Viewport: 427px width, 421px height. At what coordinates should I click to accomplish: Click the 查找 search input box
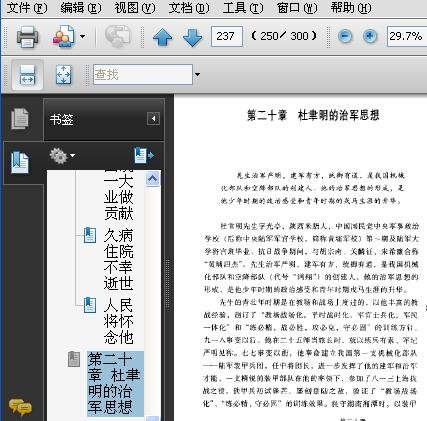point(143,74)
